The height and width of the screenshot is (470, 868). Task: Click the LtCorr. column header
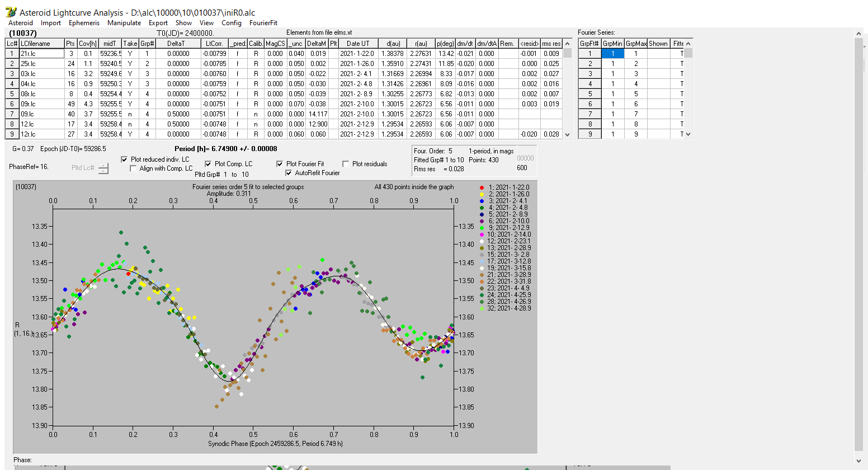[x=214, y=44]
